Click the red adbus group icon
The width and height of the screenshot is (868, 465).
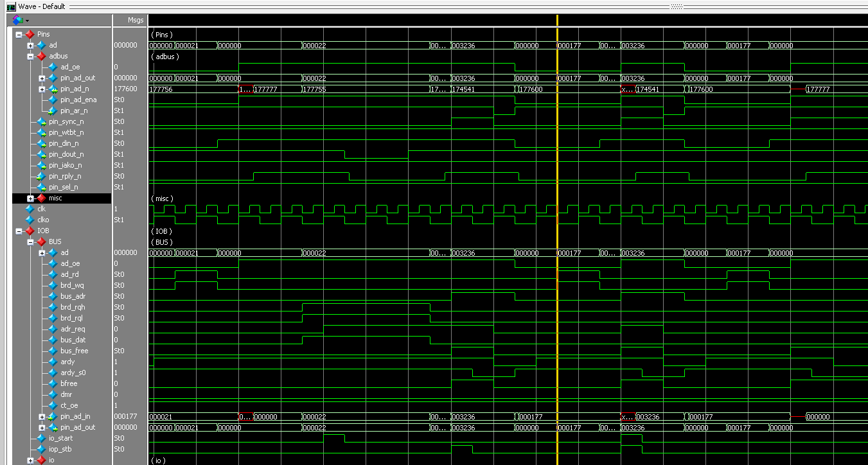click(41, 56)
